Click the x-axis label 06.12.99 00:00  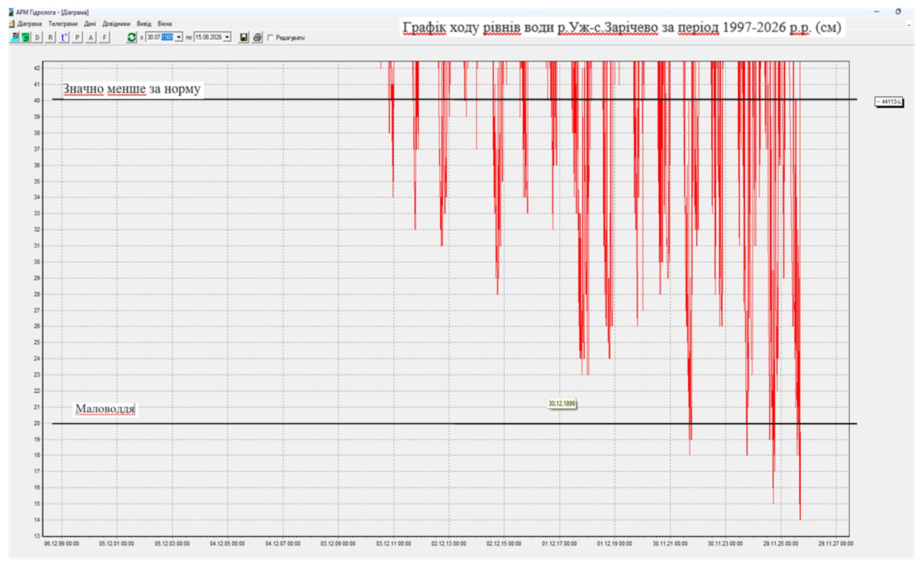point(62,543)
